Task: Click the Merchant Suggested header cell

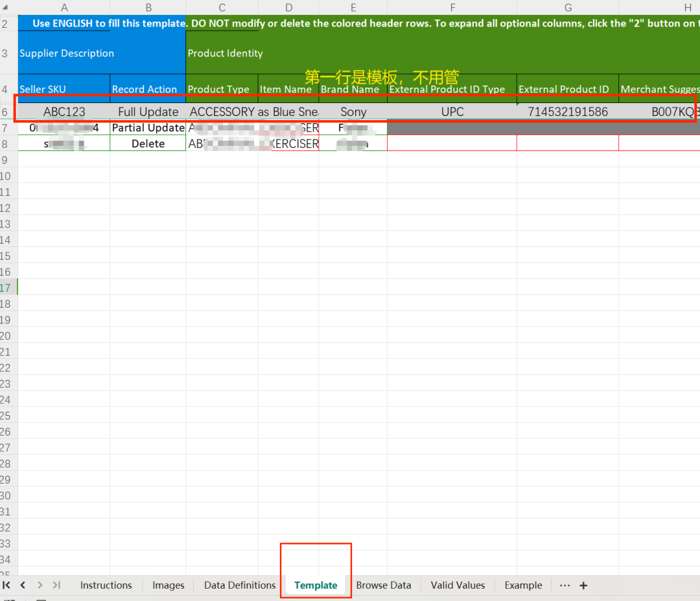Action: [x=659, y=88]
